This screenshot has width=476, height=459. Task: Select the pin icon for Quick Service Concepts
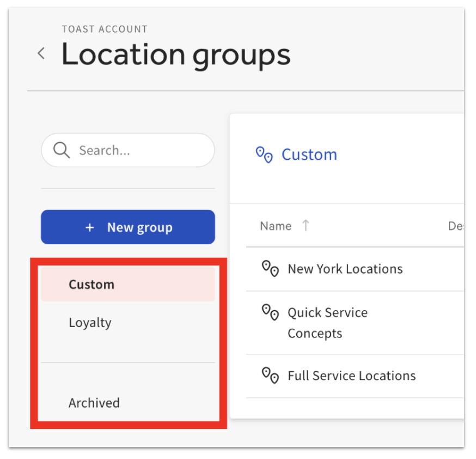[270, 313]
